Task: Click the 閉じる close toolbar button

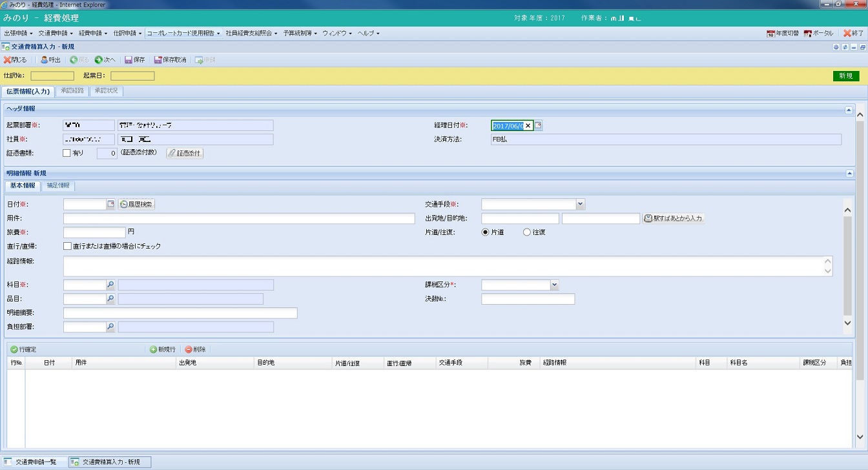Action: (x=15, y=60)
